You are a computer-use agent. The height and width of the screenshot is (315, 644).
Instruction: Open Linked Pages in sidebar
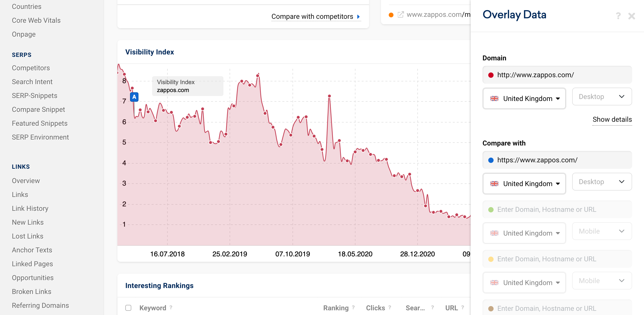(x=32, y=264)
